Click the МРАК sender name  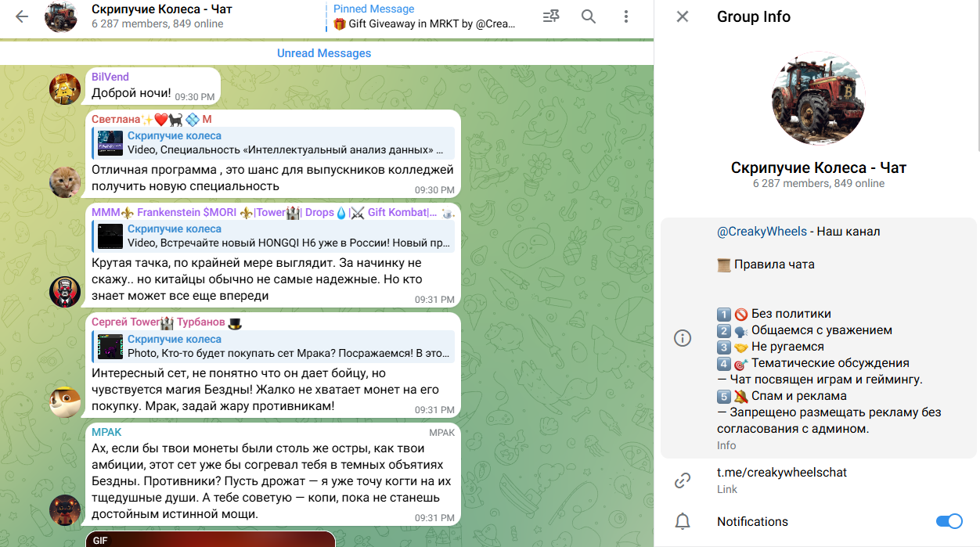(106, 432)
